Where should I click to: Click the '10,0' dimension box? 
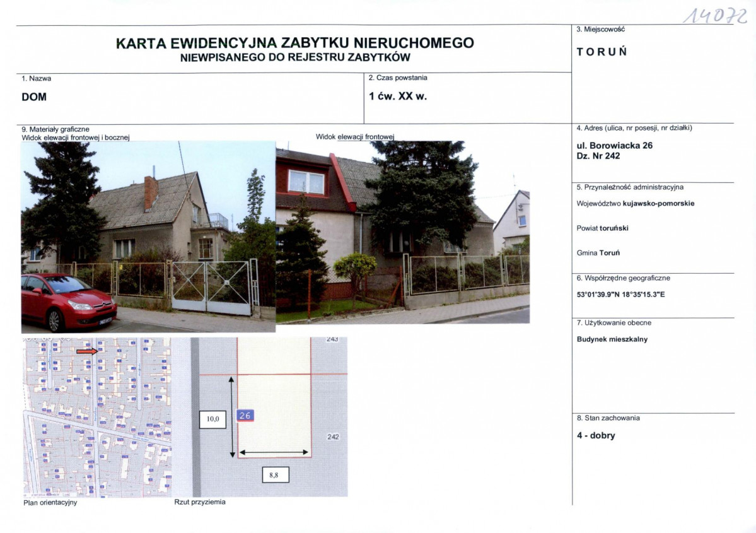(212, 419)
